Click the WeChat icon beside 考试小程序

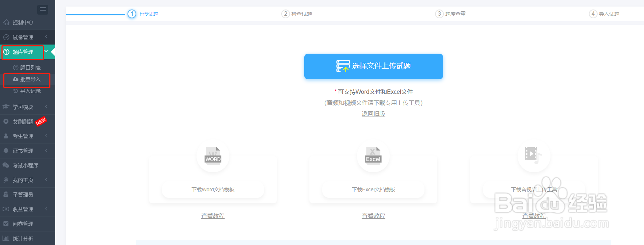coord(6,165)
